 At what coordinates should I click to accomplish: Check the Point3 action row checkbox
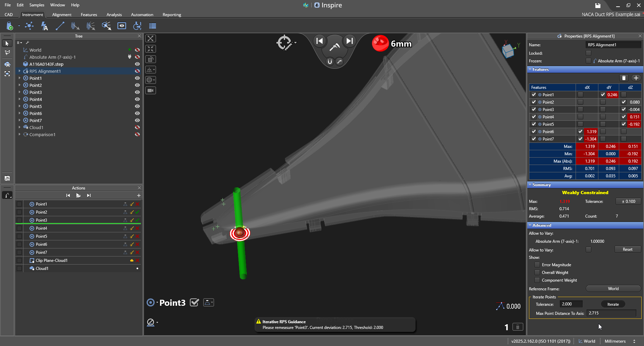tap(19, 220)
